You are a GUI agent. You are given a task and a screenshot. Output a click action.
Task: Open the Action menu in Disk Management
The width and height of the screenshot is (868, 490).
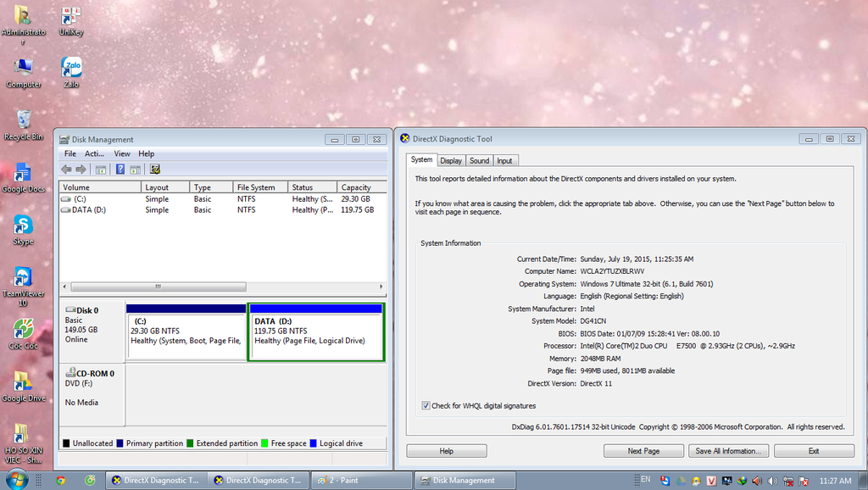[x=93, y=153]
